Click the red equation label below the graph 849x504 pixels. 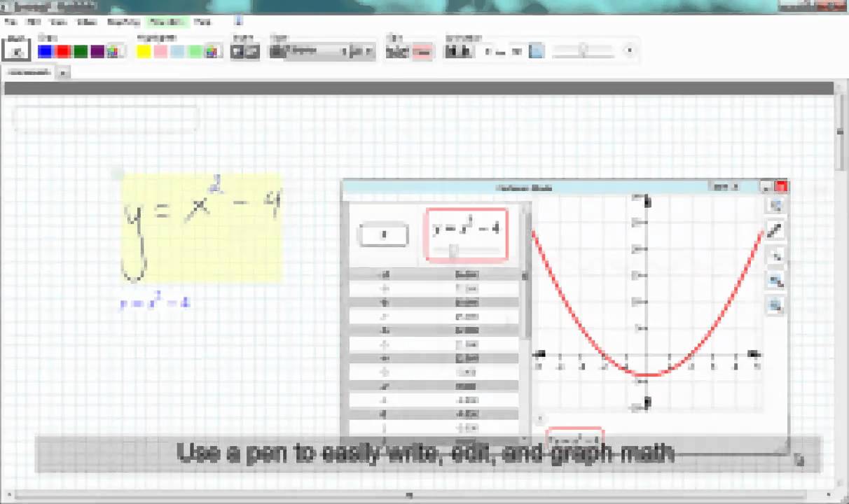tap(574, 439)
